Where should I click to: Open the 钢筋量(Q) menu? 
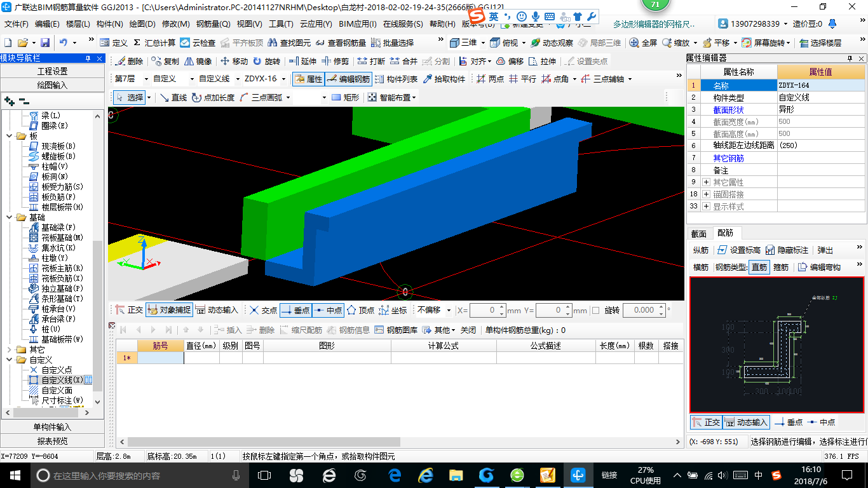[x=213, y=24]
